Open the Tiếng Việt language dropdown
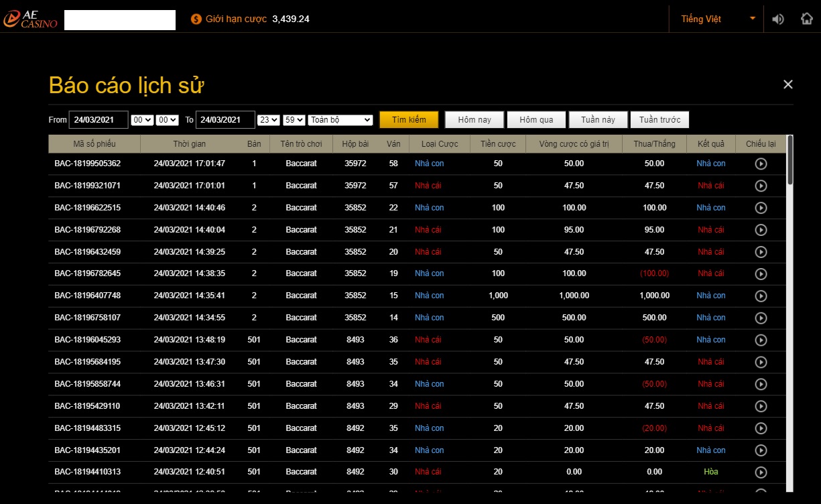 coord(716,19)
